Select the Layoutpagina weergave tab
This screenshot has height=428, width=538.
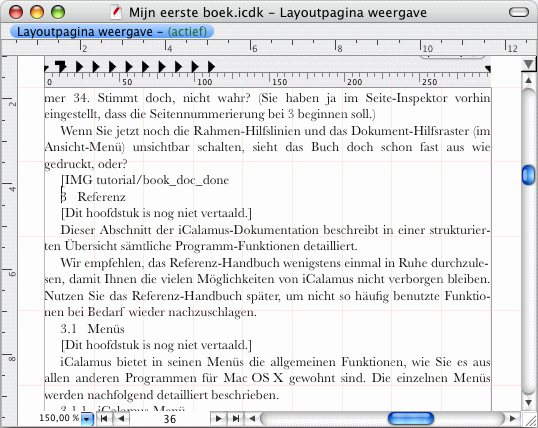click(112, 32)
